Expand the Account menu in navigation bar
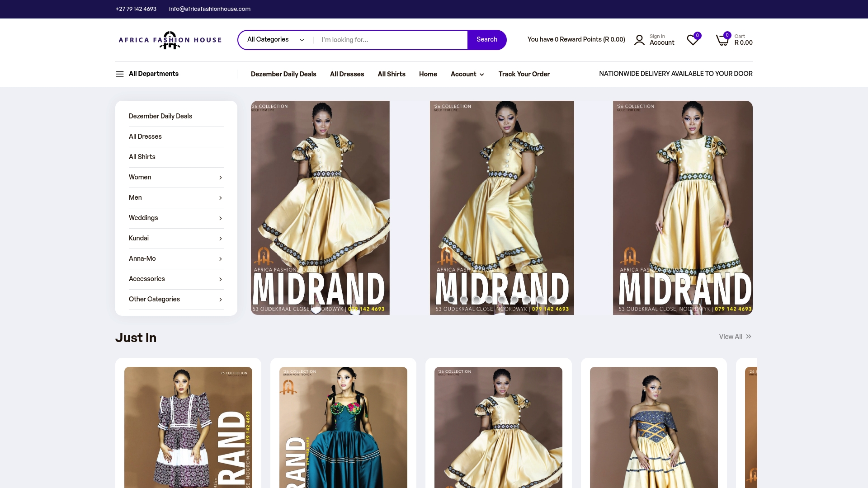Viewport: 868px width, 488px height. [467, 74]
